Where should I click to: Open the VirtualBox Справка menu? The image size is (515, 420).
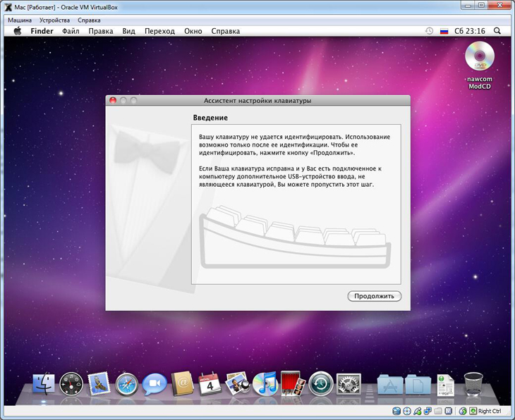[89, 20]
